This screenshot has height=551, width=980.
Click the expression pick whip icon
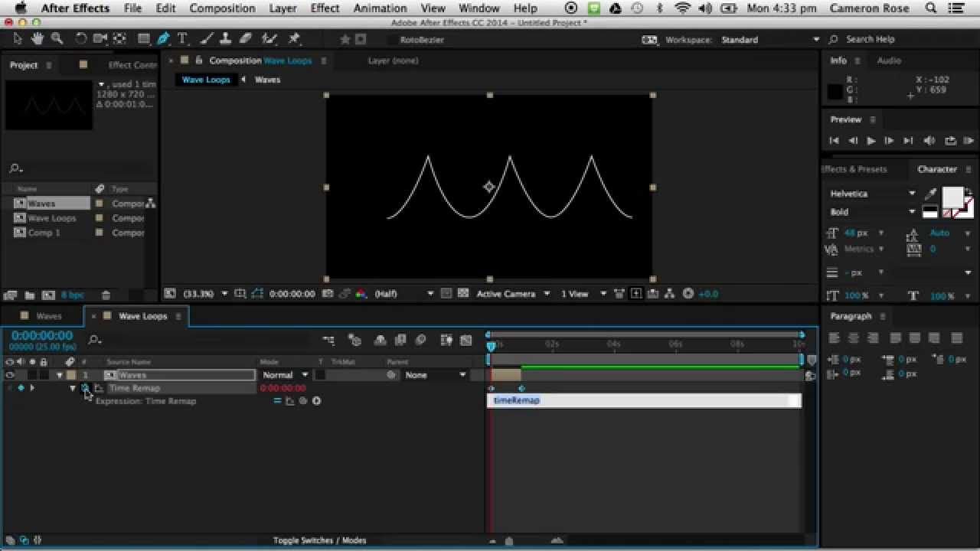pyautogui.click(x=303, y=401)
